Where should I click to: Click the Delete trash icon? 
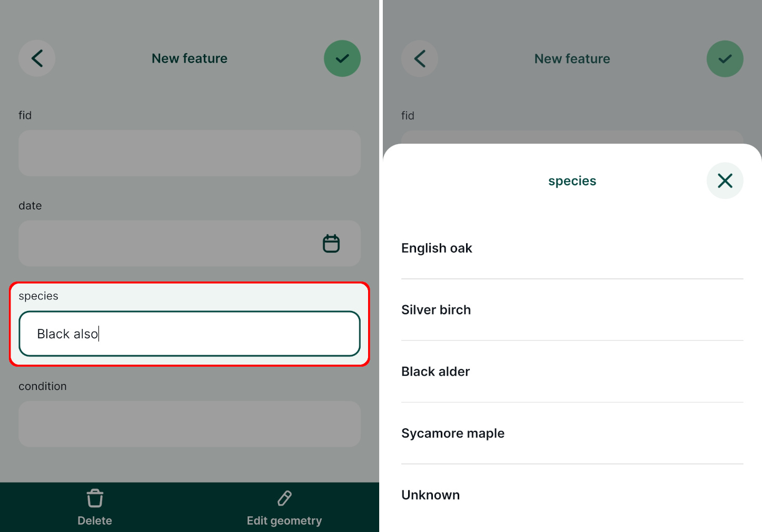(95, 498)
